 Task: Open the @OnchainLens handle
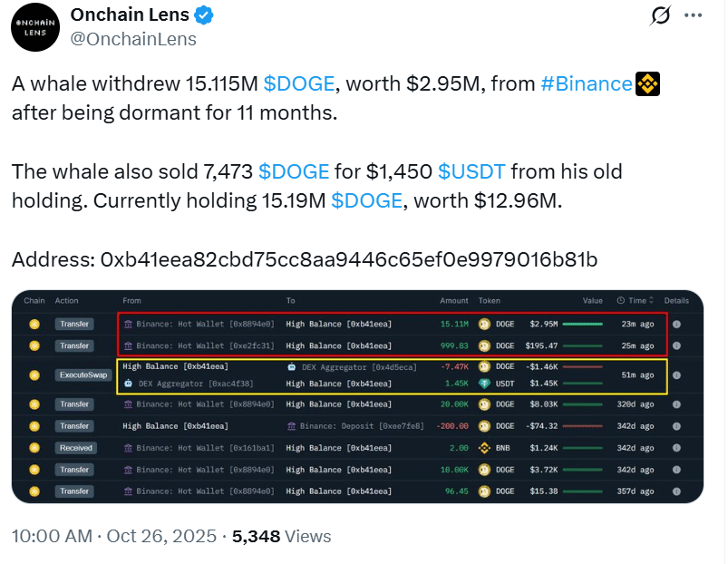[133, 39]
